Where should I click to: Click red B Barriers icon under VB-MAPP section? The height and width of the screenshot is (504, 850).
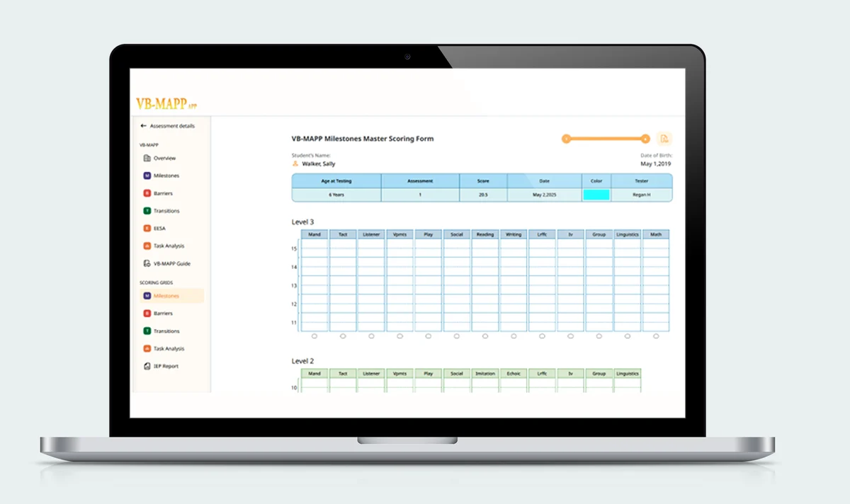pyautogui.click(x=147, y=193)
